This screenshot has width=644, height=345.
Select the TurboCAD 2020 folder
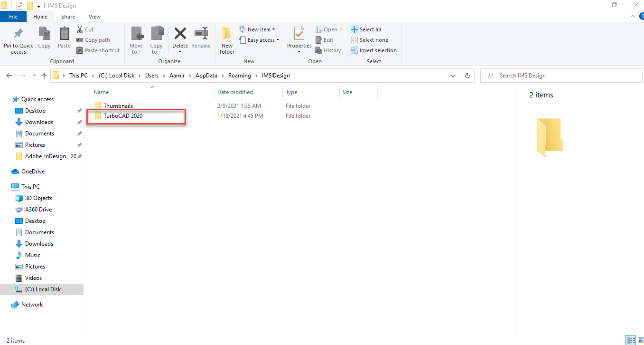click(123, 116)
